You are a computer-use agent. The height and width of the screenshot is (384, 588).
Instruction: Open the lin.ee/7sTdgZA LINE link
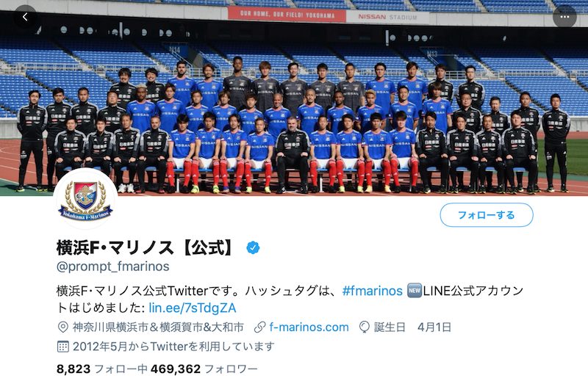[193, 308]
